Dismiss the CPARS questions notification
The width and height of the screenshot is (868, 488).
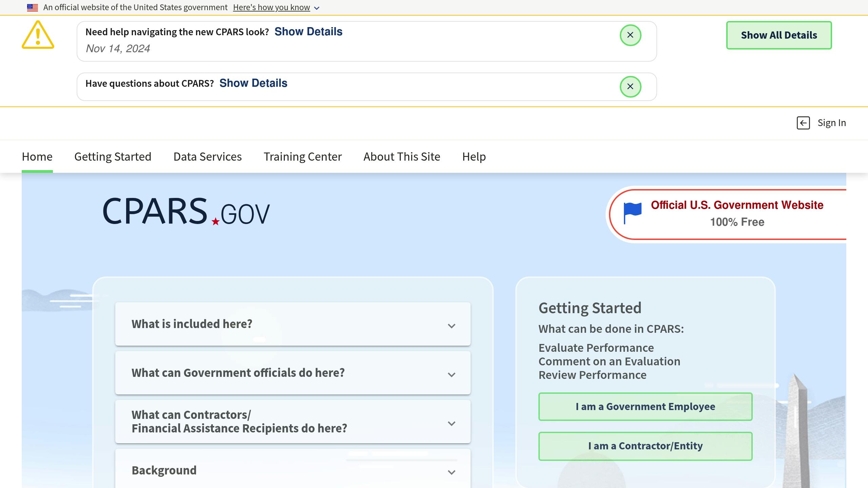(x=630, y=87)
